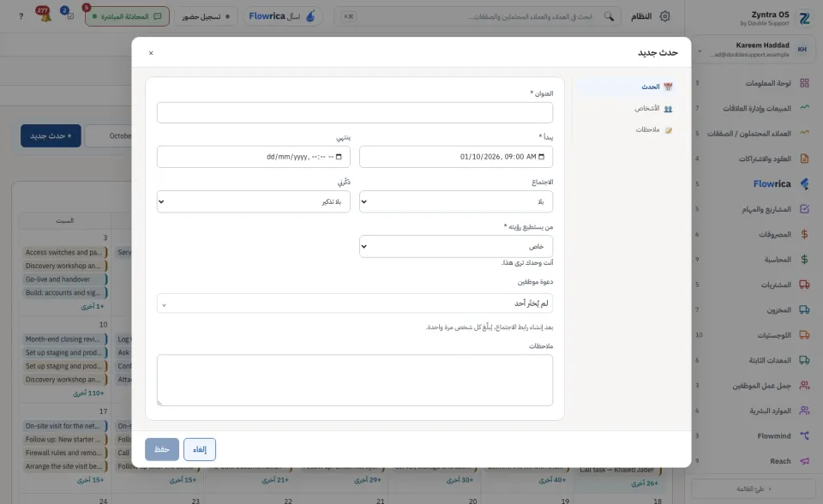Viewport: 823px width, 504px height.
Task: Open the help question mark icon
Action: 21,16
